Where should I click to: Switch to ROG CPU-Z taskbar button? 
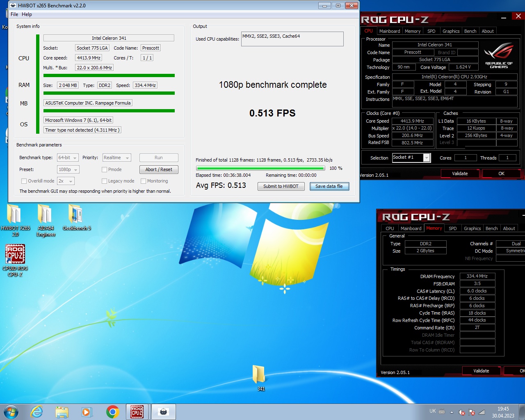pyautogui.click(x=137, y=412)
